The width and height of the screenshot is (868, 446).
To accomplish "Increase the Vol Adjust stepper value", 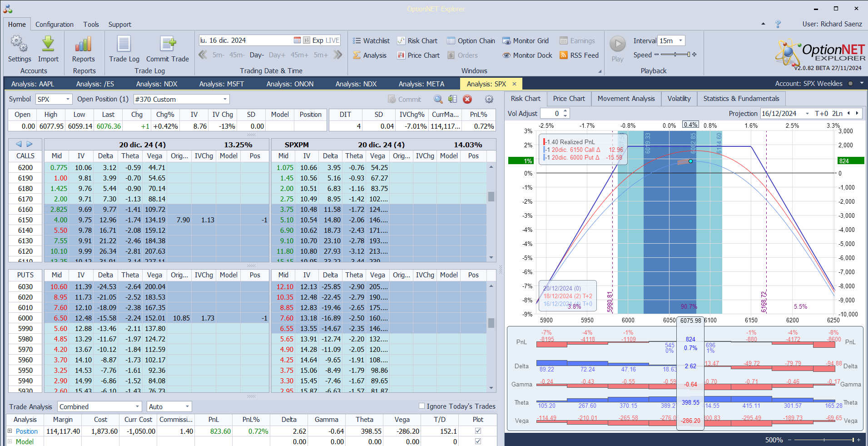I will coord(565,111).
